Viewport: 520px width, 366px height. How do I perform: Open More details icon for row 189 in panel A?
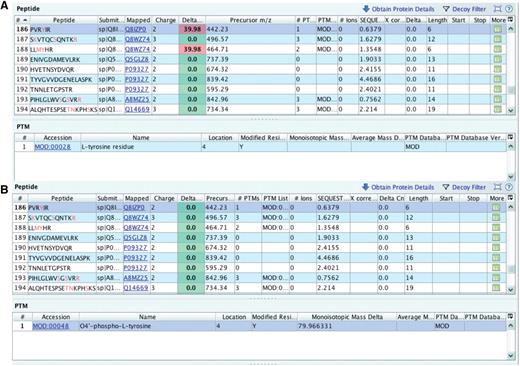(x=497, y=59)
